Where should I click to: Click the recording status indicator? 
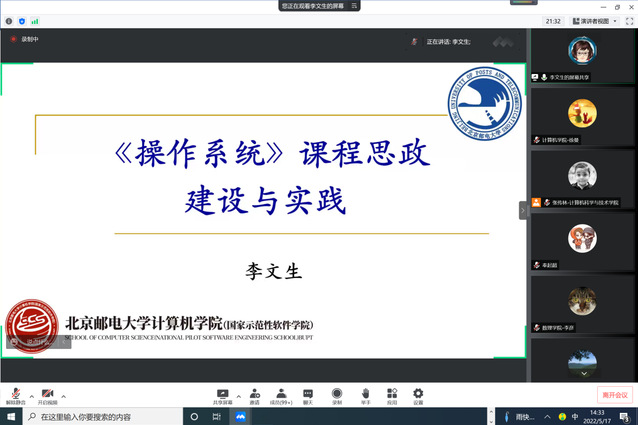click(26, 40)
